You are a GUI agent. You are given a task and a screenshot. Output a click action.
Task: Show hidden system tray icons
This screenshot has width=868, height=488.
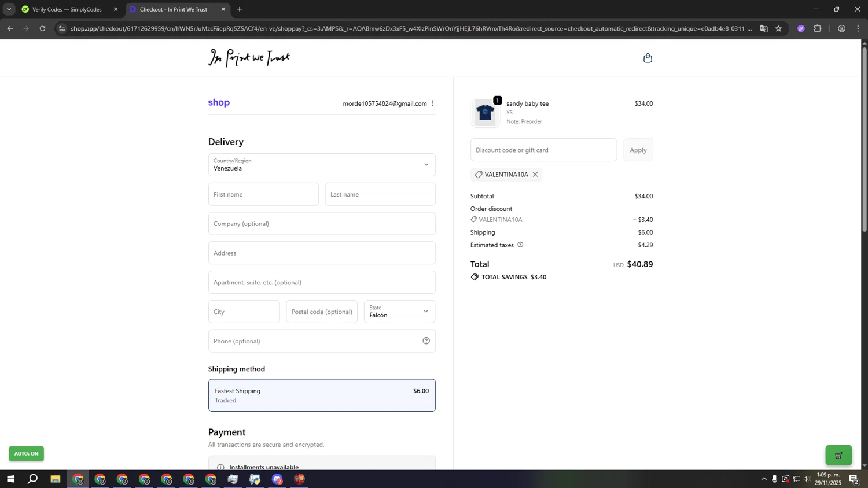(764, 479)
